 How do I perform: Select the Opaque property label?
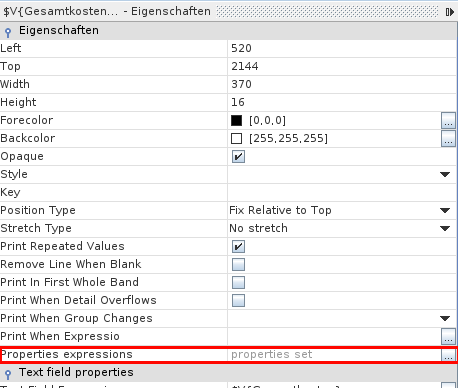point(22,156)
